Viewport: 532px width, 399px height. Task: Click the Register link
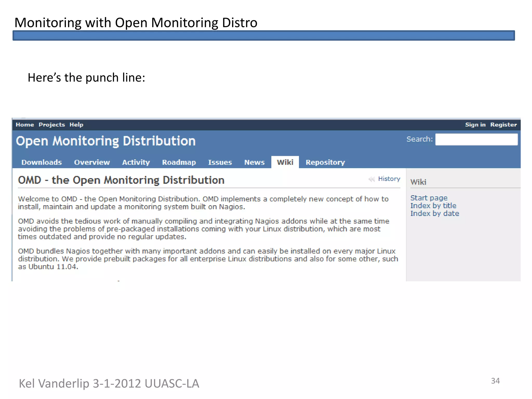[503, 125]
